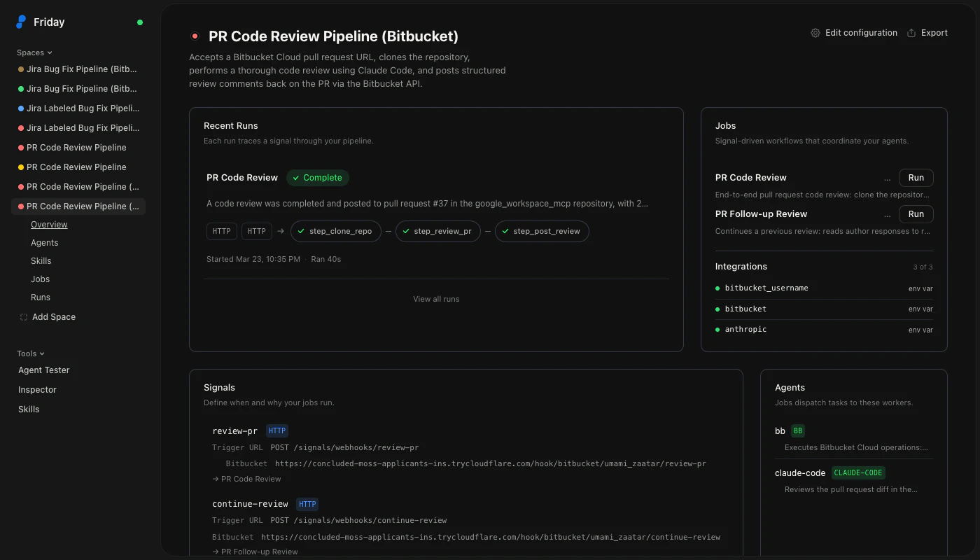Click the continue-review signal name
The height and width of the screenshot is (560, 980).
click(x=250, y=504)
